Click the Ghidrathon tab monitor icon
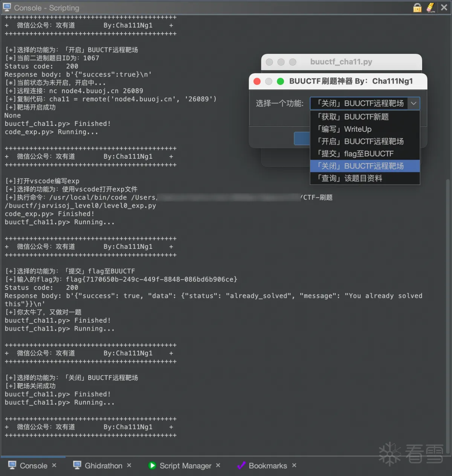The height and width of the screenshot is (476, 452). pos(77,465)
